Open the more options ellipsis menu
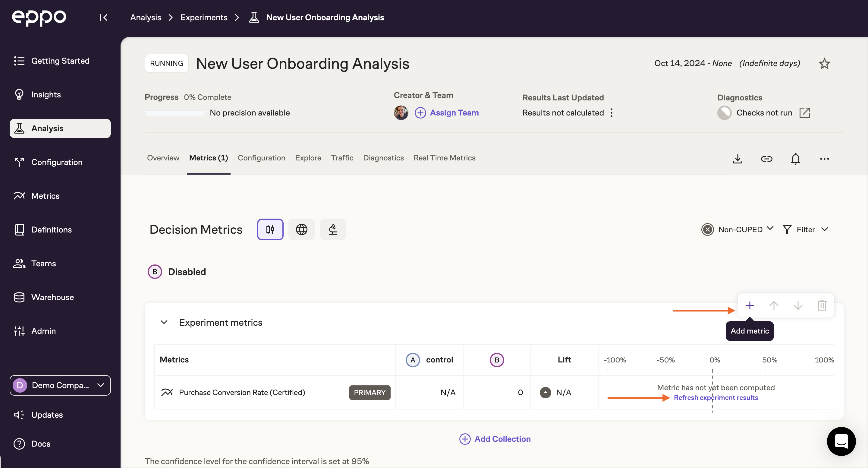This screenshot has width=868, height=468. click(x=824, y=159)
